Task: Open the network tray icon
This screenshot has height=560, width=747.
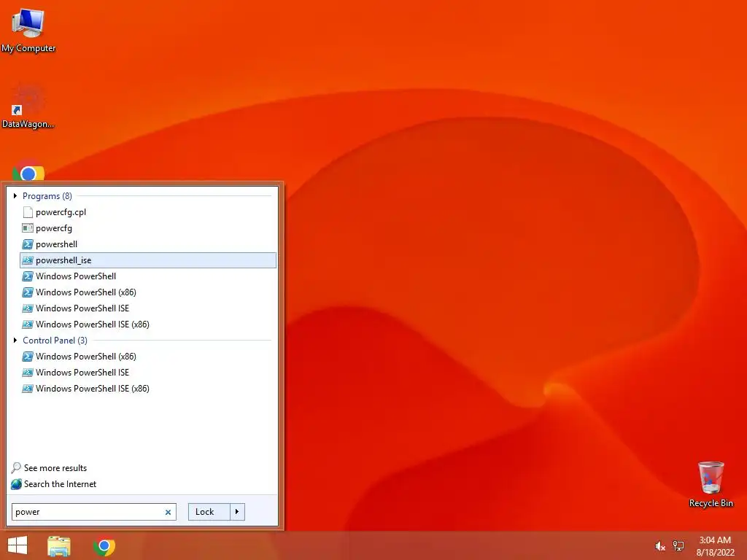Action: pyautogui.click(x=678, y=546)
